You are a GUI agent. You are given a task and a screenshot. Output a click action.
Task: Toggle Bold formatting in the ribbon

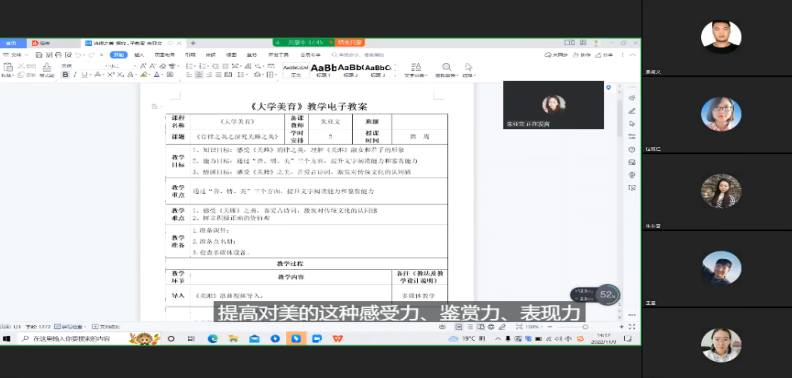click(x=65, y=75)
